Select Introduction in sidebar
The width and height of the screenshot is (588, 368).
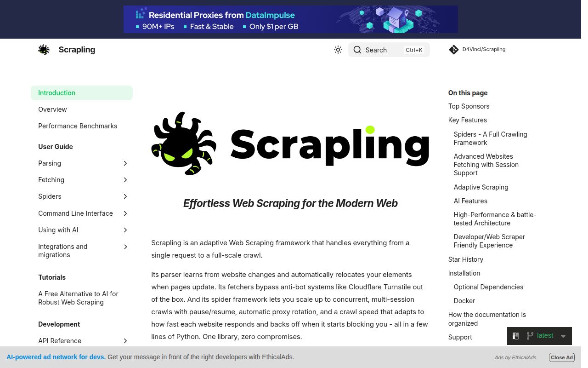point(82,93)
